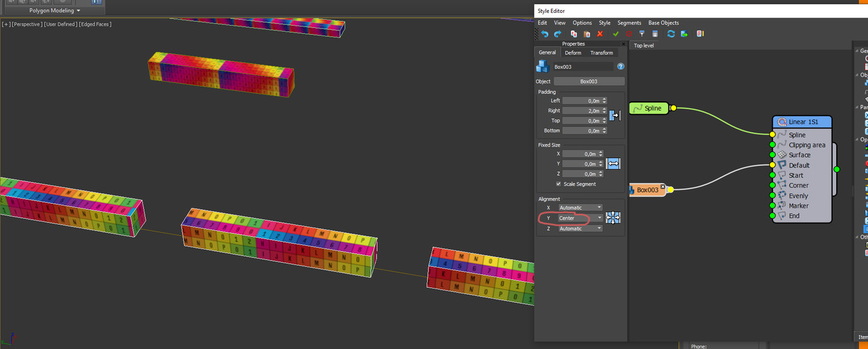Open the Base Objects menu

[x=663, y=23]
